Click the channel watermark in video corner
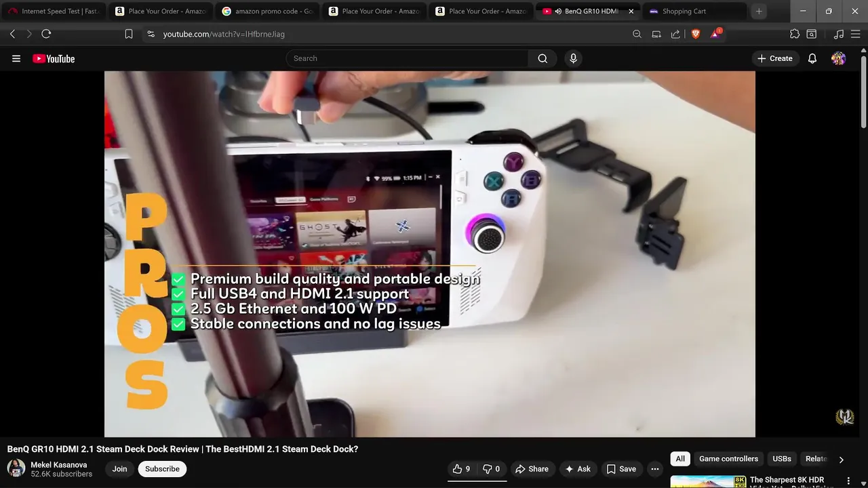The image size is (868, 488). (x=844, y=416)
